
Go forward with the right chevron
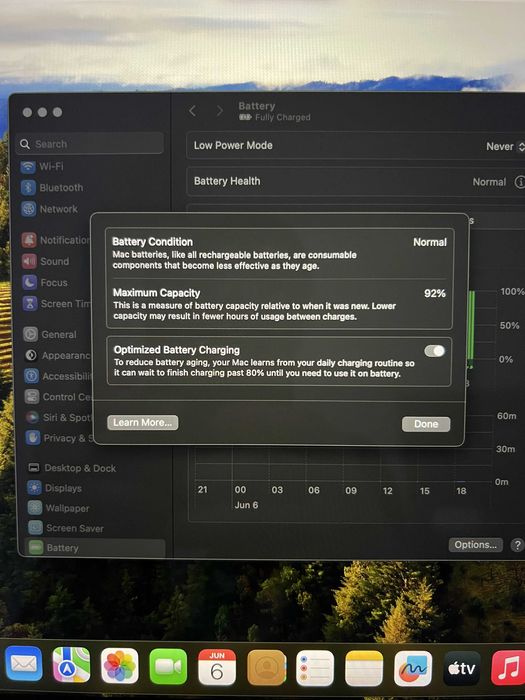pos(219,111)
